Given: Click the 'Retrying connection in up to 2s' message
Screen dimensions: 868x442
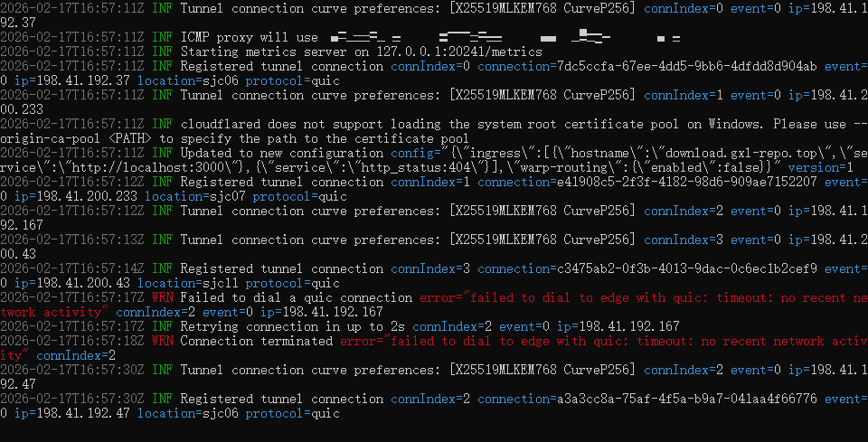Looking at the screenshot, I should click(292, 326).
